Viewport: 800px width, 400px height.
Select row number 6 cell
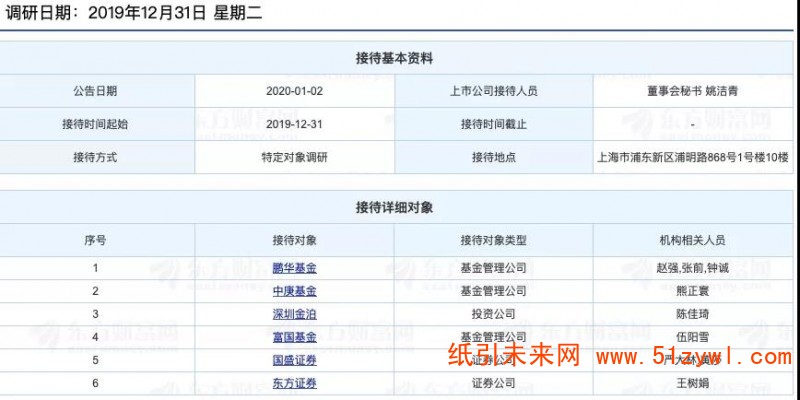(95, 383)
